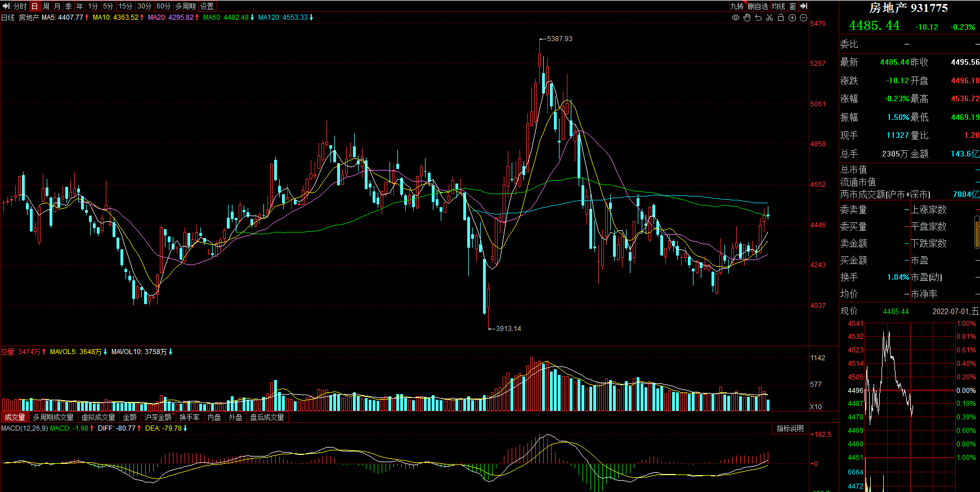Screen dimensions: 980x492
Task: Click the 2022-07-01 date label
Action: [x=955, y=311]
